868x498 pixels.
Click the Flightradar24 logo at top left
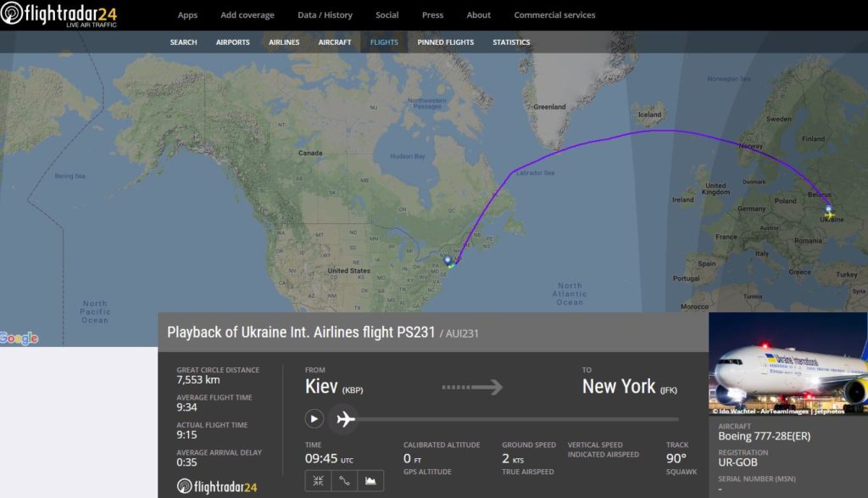pyautogui.click(x=59, y=15)
